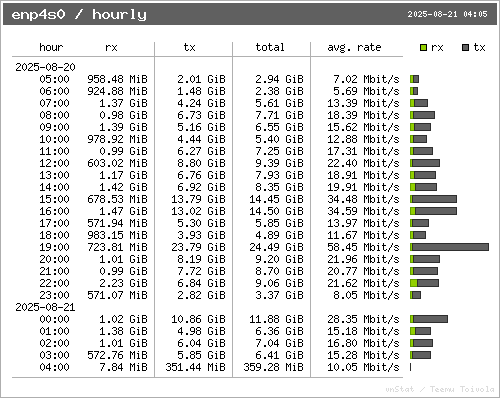Click the 58.45 Mbit/s rate value
500x398 pixels.
coord(363,247)
